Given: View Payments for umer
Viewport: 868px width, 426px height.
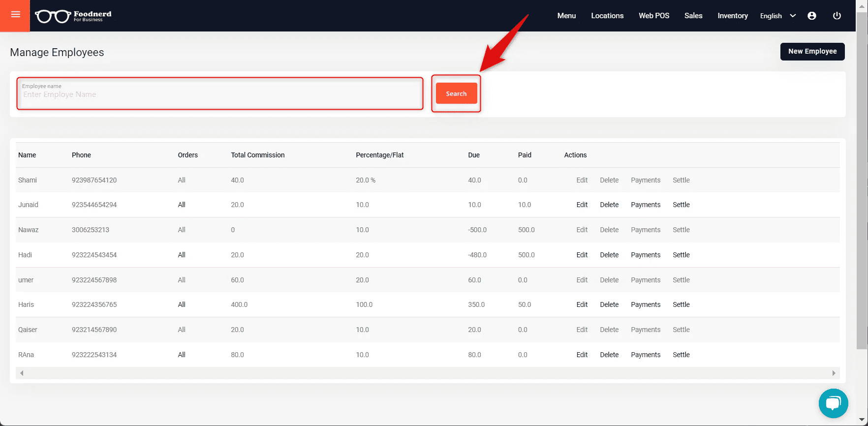Looking at the screenshot, I should click(646, 280).
